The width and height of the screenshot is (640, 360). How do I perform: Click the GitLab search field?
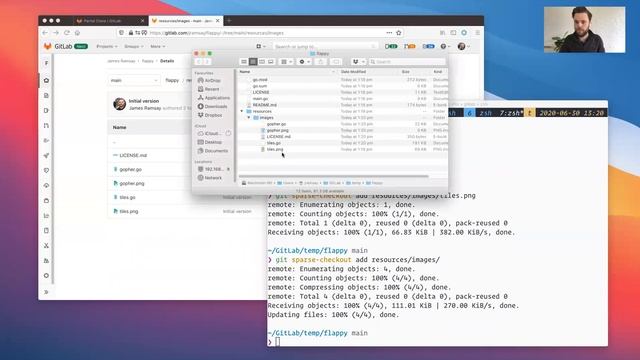click(325, 47)
